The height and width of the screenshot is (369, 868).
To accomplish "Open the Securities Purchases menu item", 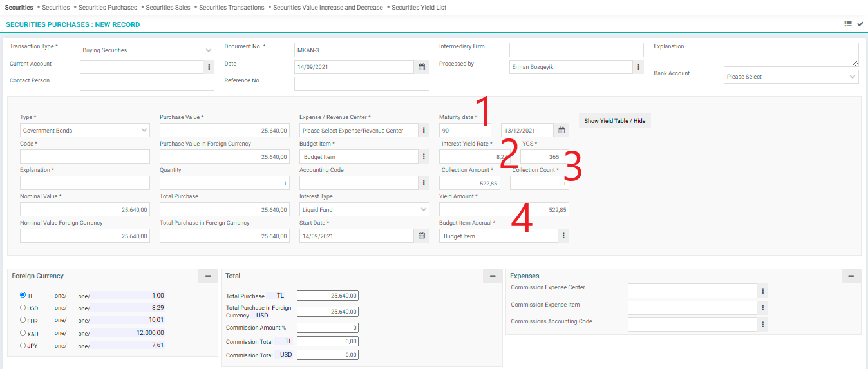I will tap(108, 8).
